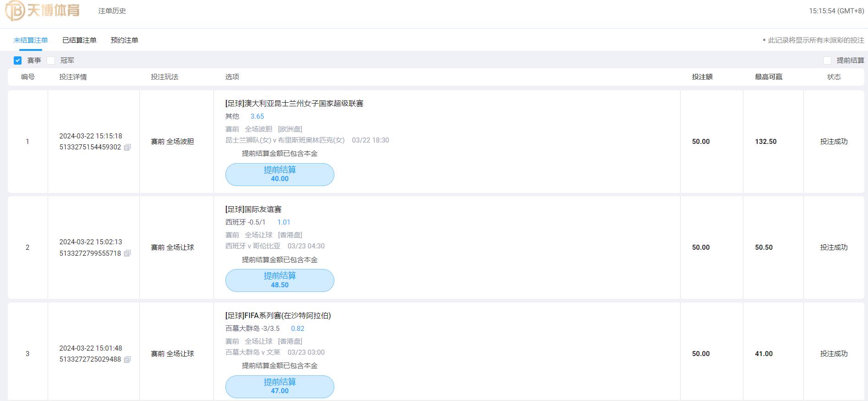Select the 状态 column header
This screenshot has width=868, height=401.
(x=834, y=77)
